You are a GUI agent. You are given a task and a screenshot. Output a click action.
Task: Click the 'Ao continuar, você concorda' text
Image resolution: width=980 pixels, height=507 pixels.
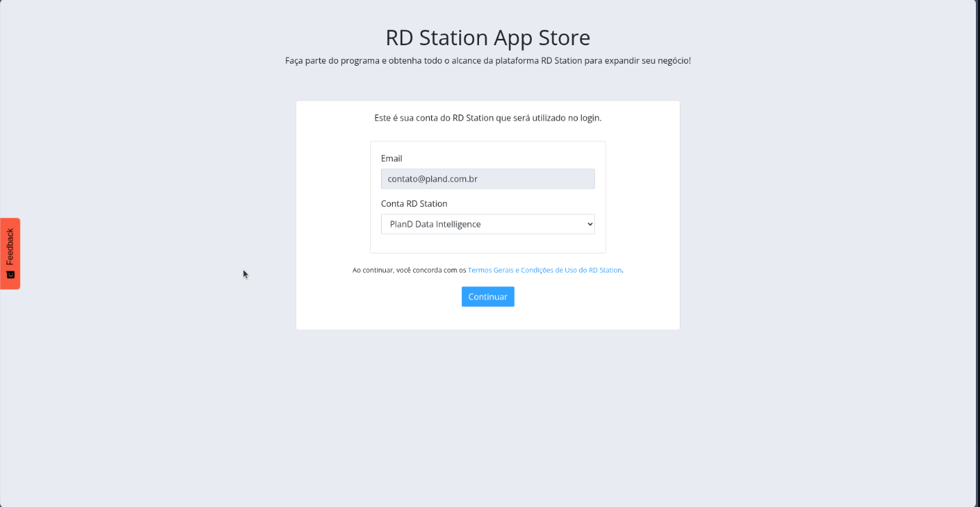click(409, 270)
